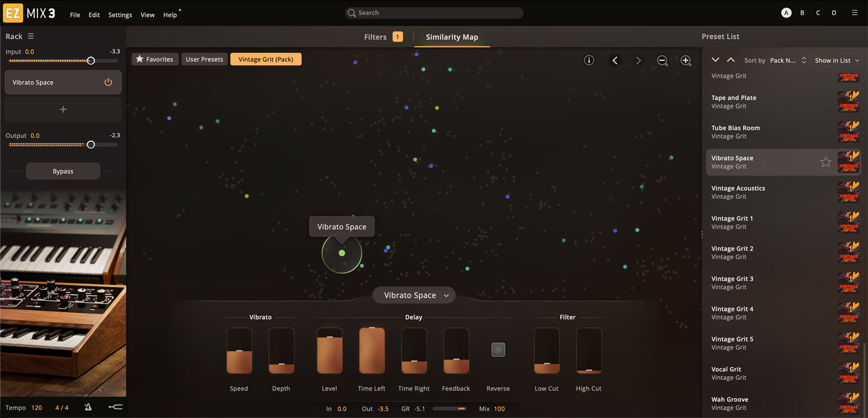Toggle the Favorites filter chip

155,59
